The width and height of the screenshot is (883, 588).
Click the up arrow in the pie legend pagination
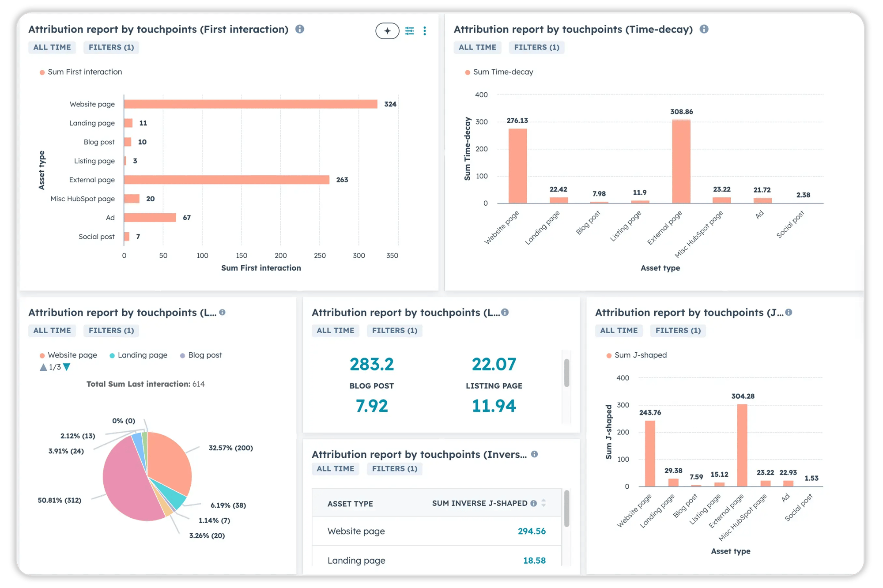click(x=43, y=366)
